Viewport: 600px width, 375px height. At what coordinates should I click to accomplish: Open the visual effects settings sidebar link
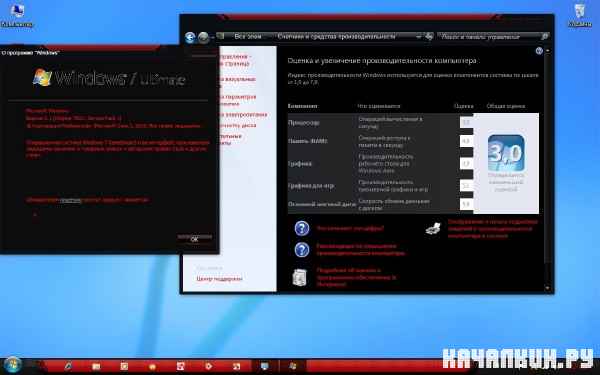point(237,82)
